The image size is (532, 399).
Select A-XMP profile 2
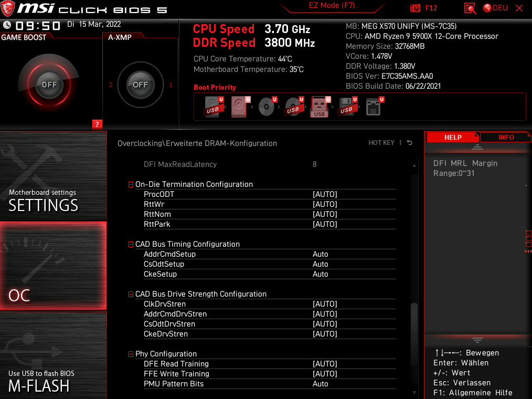(110, 85)
